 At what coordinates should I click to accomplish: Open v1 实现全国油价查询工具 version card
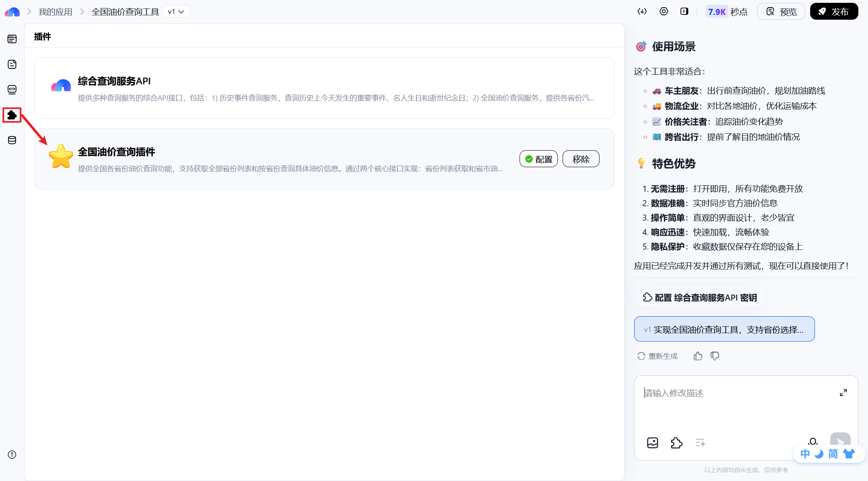pos(724,329)
